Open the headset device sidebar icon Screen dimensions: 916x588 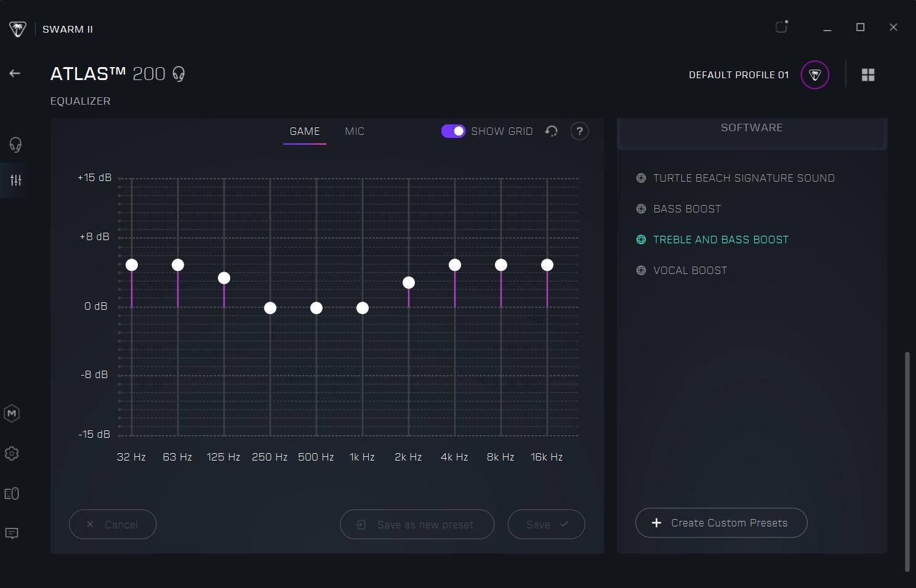(15, 145)
